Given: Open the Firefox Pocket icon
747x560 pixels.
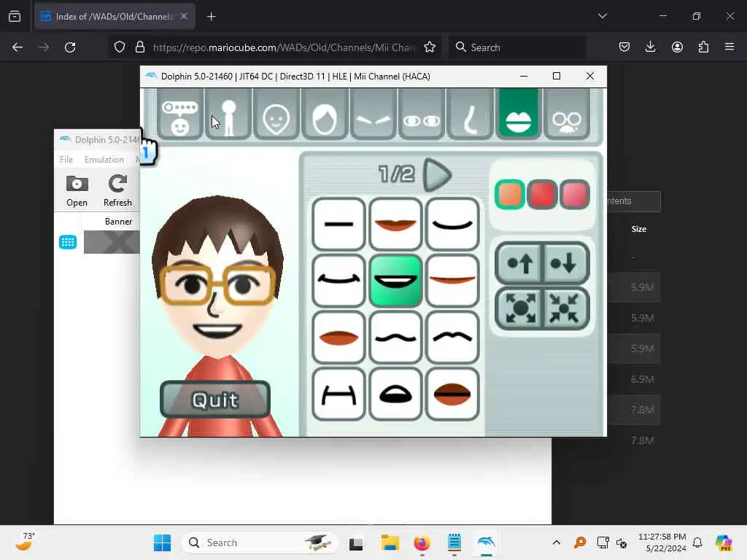Looking at the screenshot, I should pyautogui.click(x=624, y=47).
